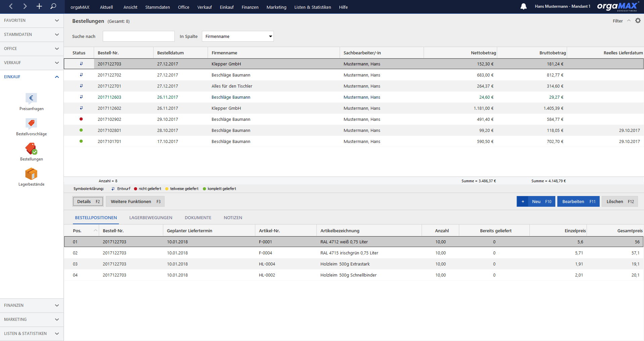This screenshot has height=341, width=644.
Task: Open the Finanzen menu
Action: pyautogui.click(x=250, y=7)
